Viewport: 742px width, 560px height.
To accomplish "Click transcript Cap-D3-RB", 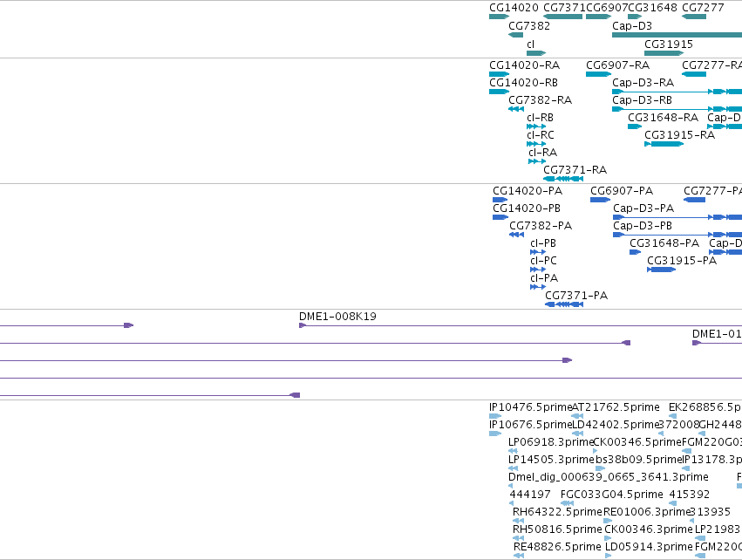I will pos(677,109).
